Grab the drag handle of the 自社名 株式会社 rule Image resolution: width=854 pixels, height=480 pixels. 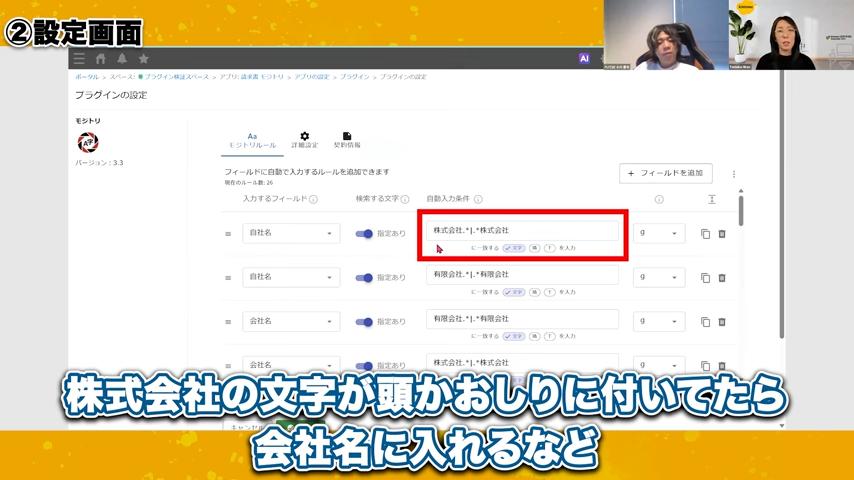coord(228,234)
